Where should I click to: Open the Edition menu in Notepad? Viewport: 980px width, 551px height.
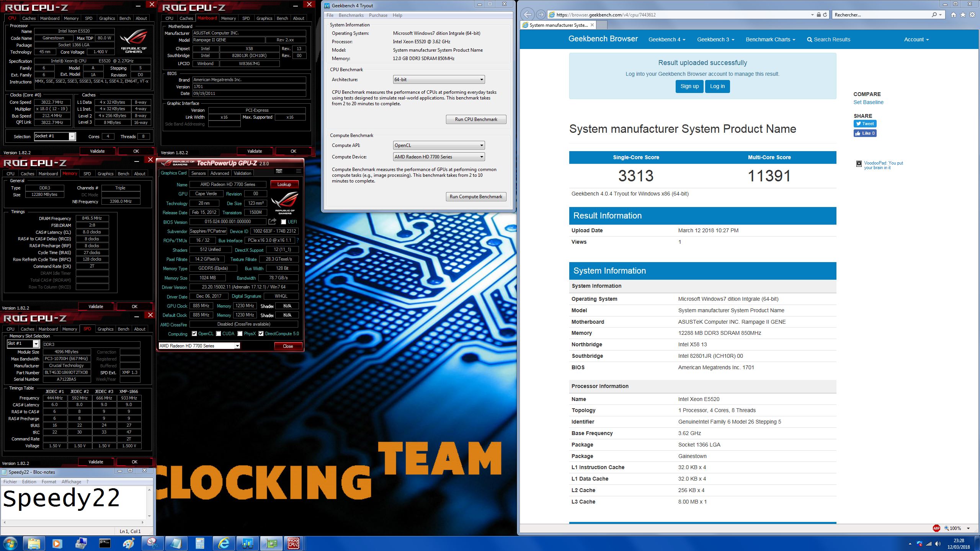click(x=29, y=482)
